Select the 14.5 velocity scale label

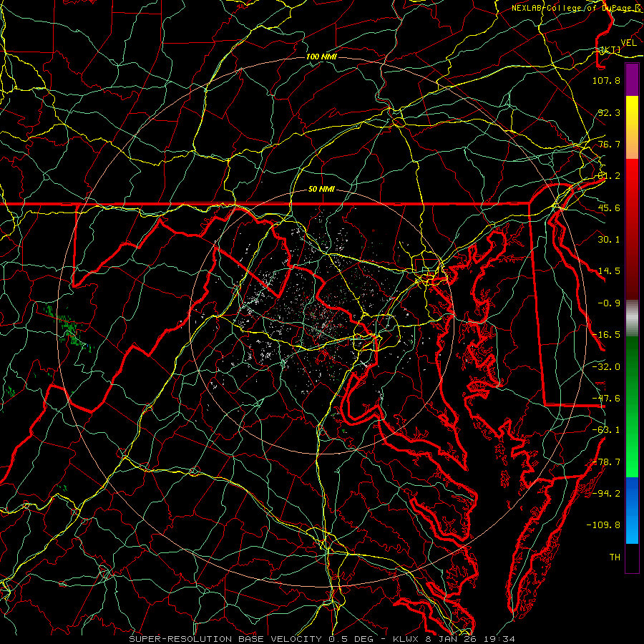point(609,271)
